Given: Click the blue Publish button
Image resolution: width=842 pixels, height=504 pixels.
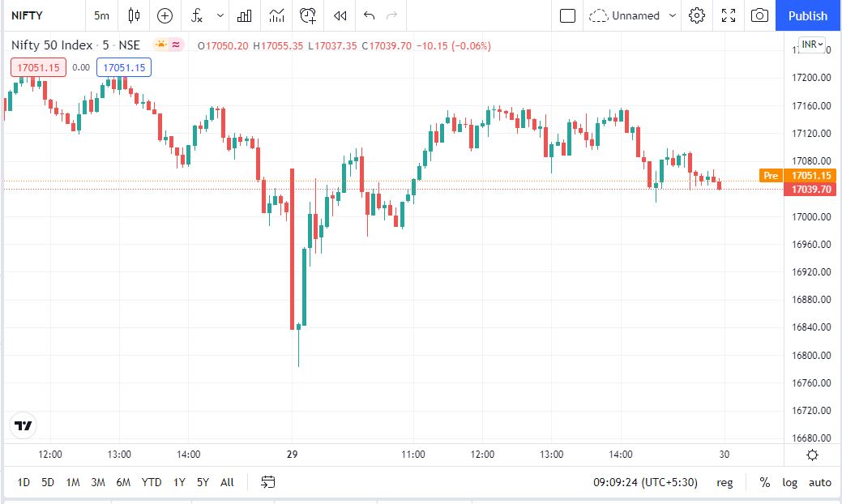Looking at the screenshot, I should [x=808, y=15].
